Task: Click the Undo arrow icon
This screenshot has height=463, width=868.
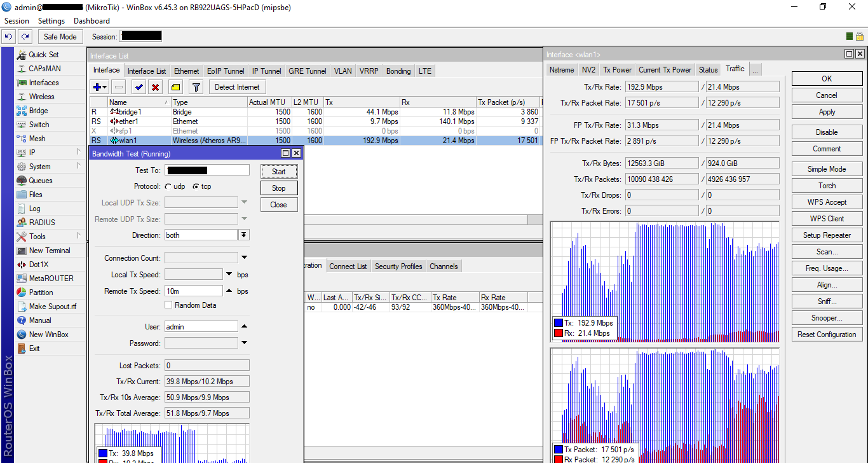Action: 9,37
